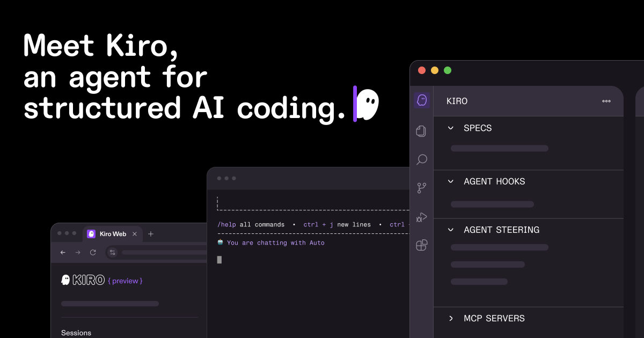The width and height of the screenshot is (644, 338).
Task: Collapse the AGENT HOOKS section
Action: pyautogui.click(x=451, y=181)
